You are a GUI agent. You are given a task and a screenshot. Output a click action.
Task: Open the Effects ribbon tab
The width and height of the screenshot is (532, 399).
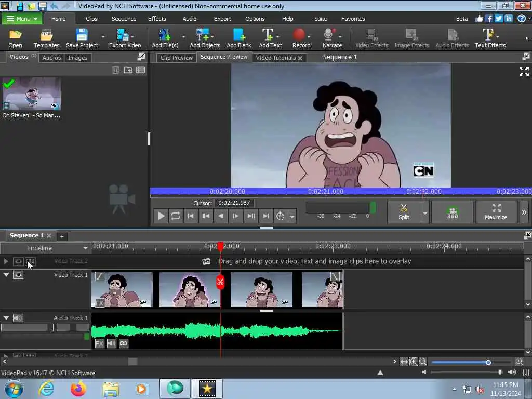pyautogui.click(x=157, y=19)
